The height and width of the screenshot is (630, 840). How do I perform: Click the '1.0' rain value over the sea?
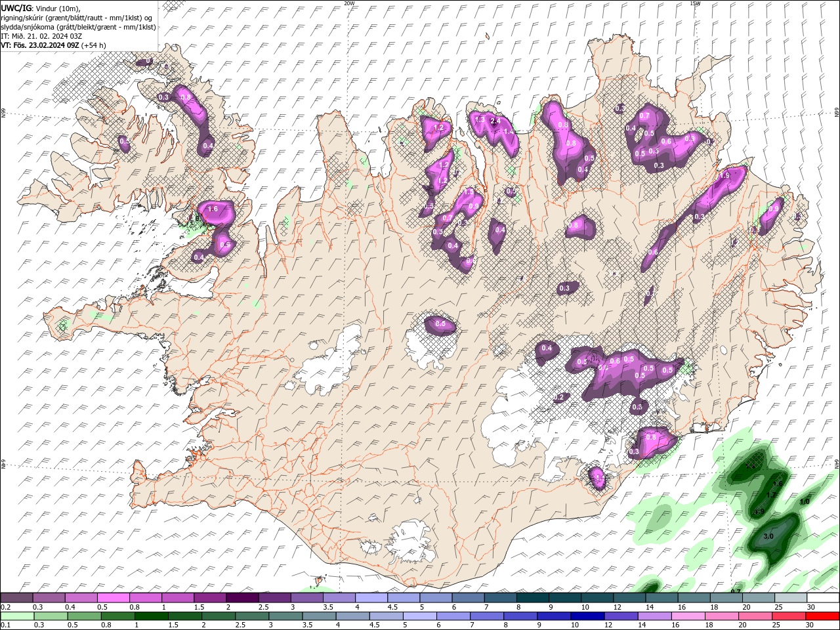click(x=805, y=502)
